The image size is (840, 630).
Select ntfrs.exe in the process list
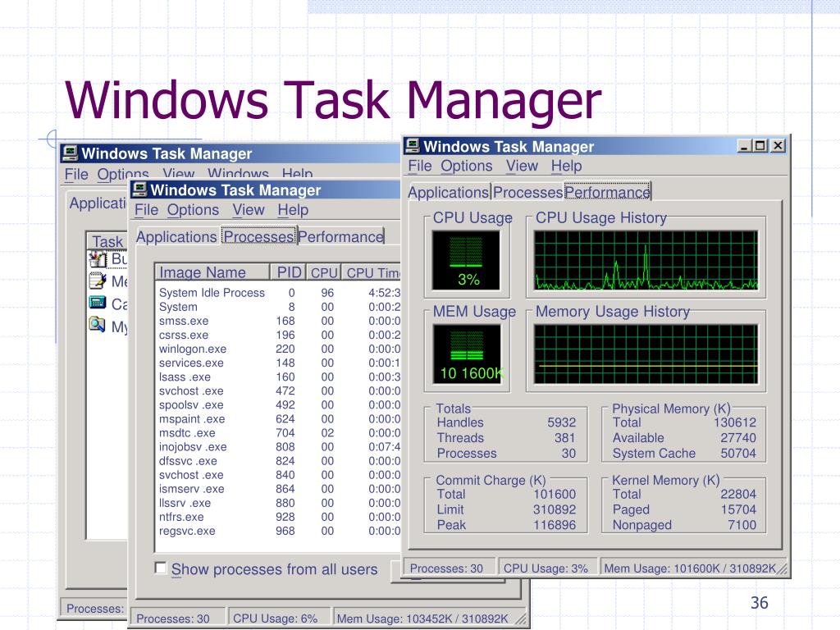(279, 517)
